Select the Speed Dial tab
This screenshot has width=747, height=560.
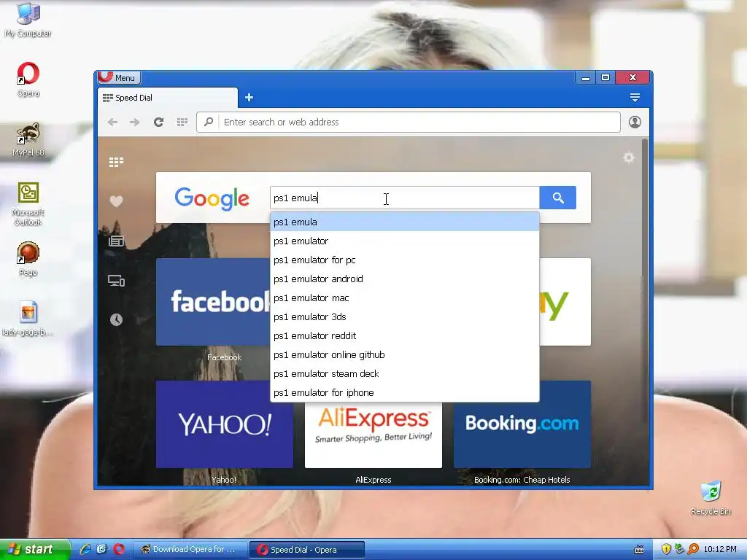coord(168,98)
